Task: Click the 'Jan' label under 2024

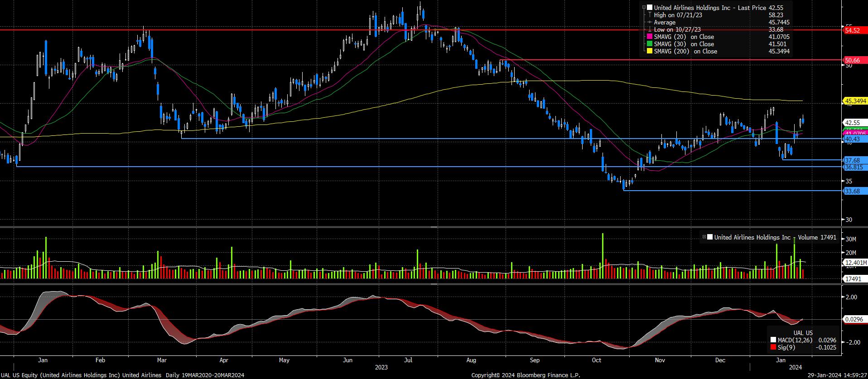Action: point(781,360)
